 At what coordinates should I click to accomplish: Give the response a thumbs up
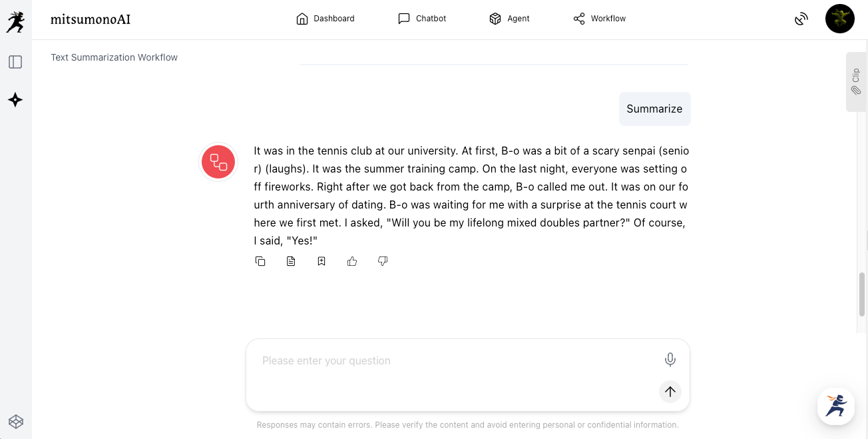(352, 261)
